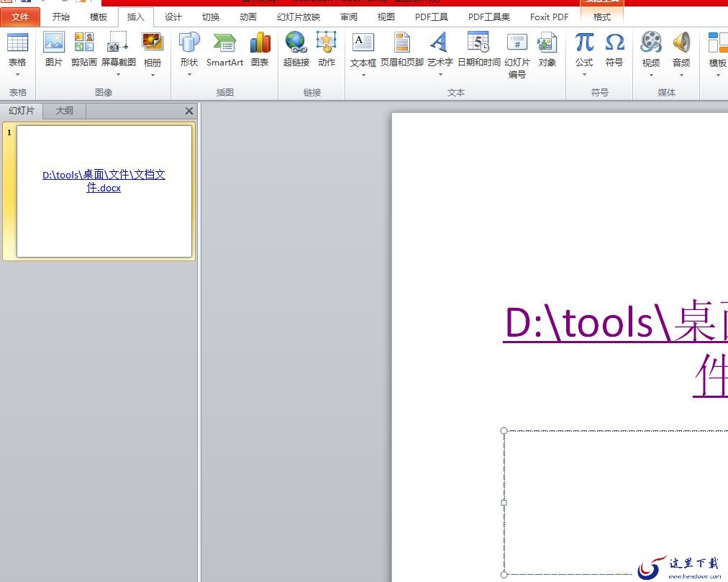This screenshot has height=582, width=728.
Task: Expand the 公式 dropdown arrow
Action: click(x=584, y=74)
